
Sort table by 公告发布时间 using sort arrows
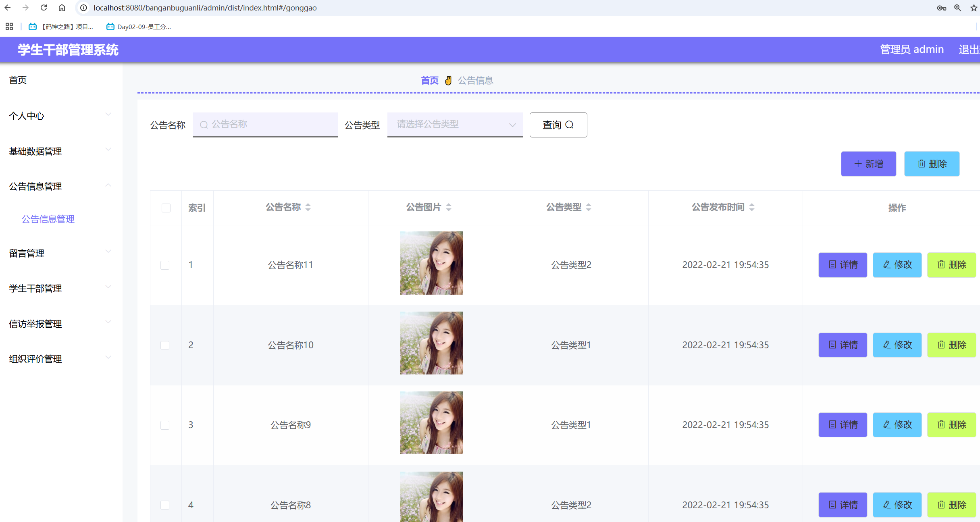pyautogui.click(x=752, y=207)
